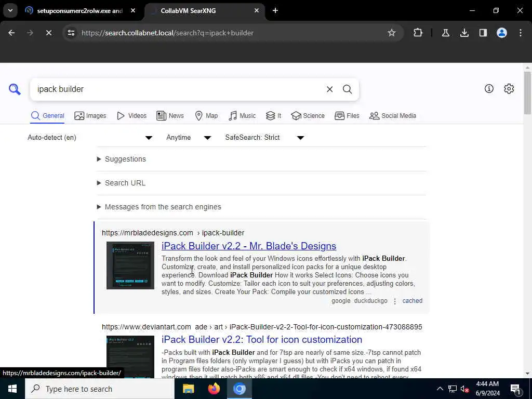View site information icon in address bar
Screen dimensions: 532x399
tap(71, 33)
